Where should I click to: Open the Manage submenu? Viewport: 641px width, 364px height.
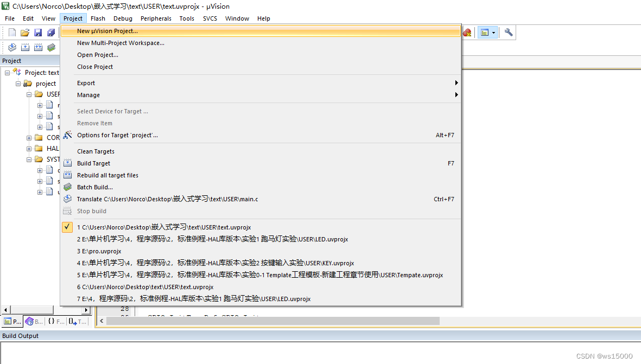pyautogui.click(x=261, y=95)
